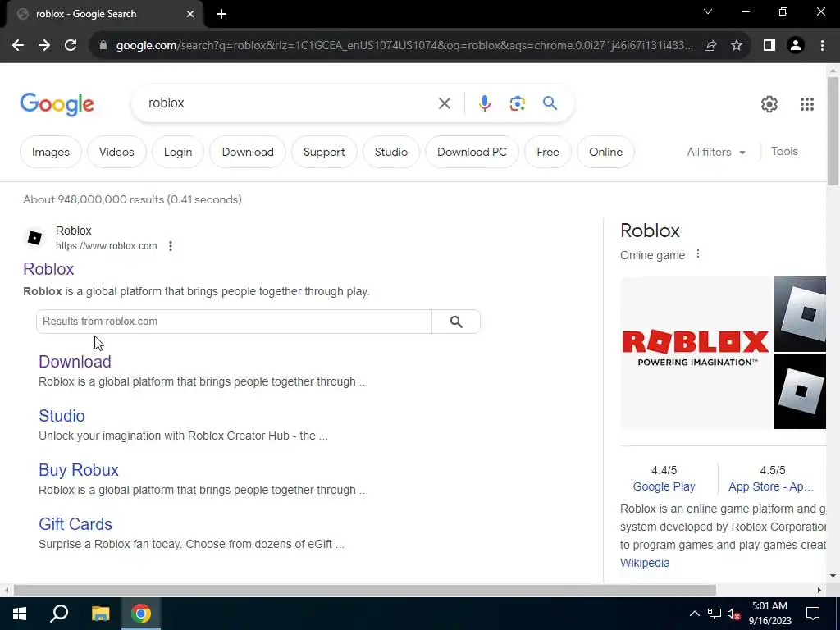Open the Chrome side panel
Viewport: 840px width, 630px height.
pyautogui.click(x=769, y=46)
